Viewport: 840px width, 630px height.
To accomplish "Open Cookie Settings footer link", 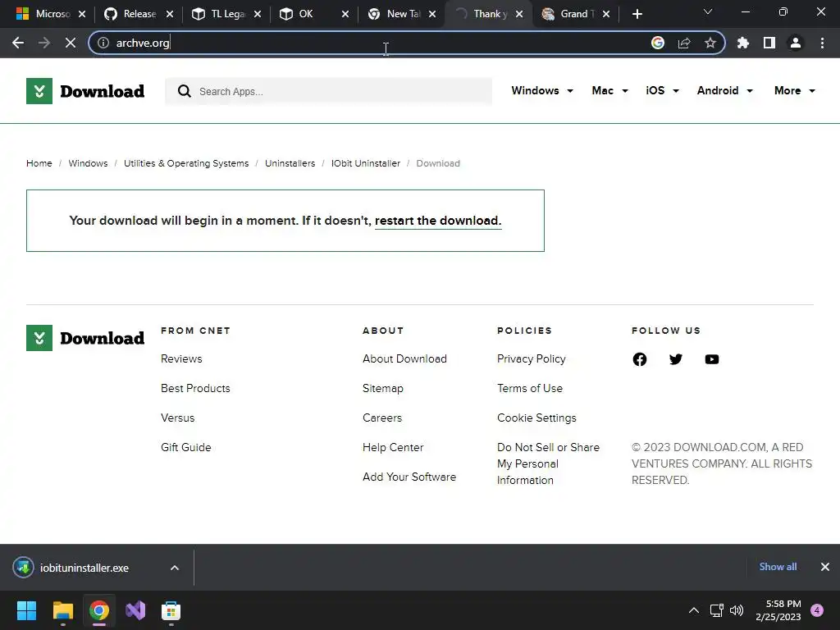I will [536, 418].
